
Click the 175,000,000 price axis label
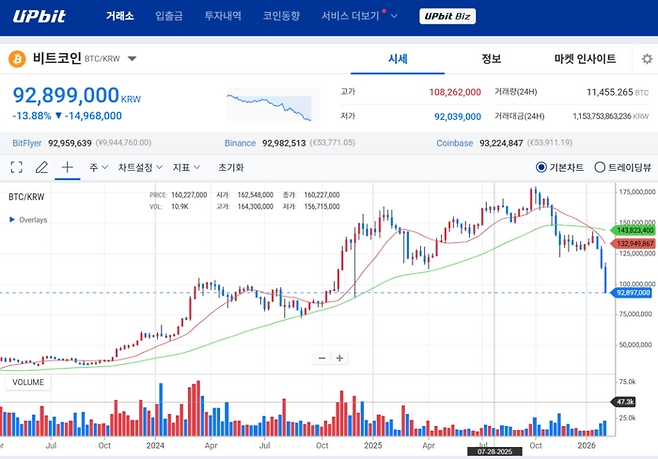tap(637, 192)
